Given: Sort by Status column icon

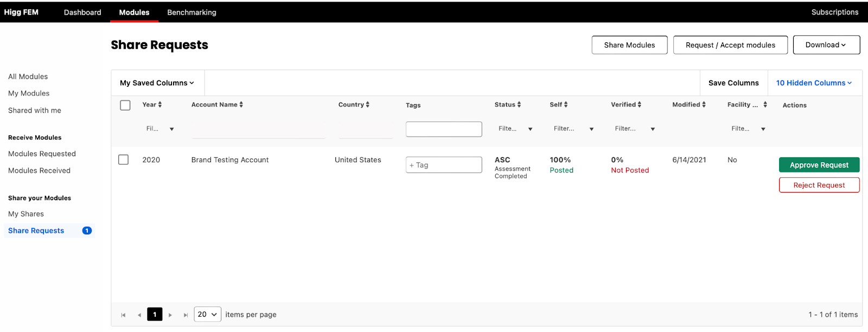Looking at the screenshot, I should point(519,105).
